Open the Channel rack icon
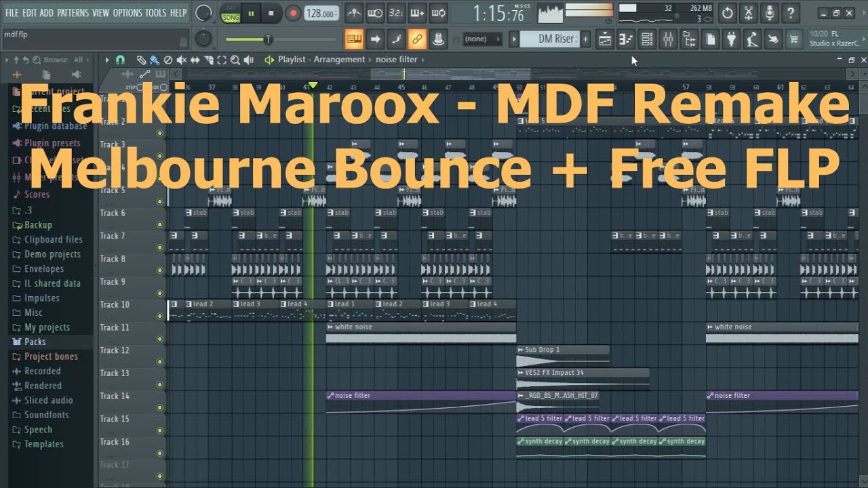 pyautogui.click(x=647, y=39)
